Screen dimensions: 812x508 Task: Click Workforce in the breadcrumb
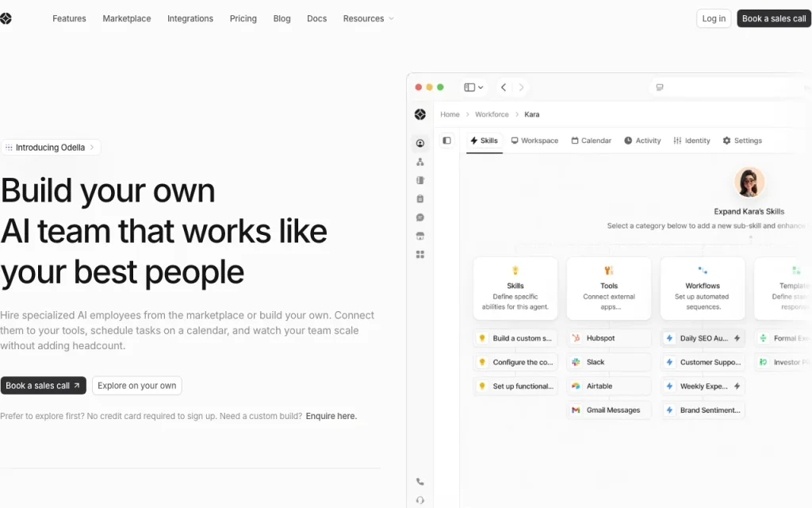[492, 114]
